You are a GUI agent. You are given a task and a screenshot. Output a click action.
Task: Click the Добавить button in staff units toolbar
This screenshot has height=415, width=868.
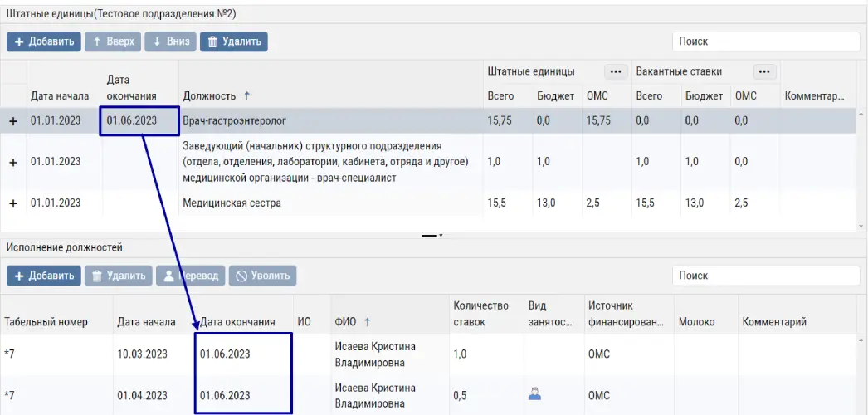click(x=44, y=41)
